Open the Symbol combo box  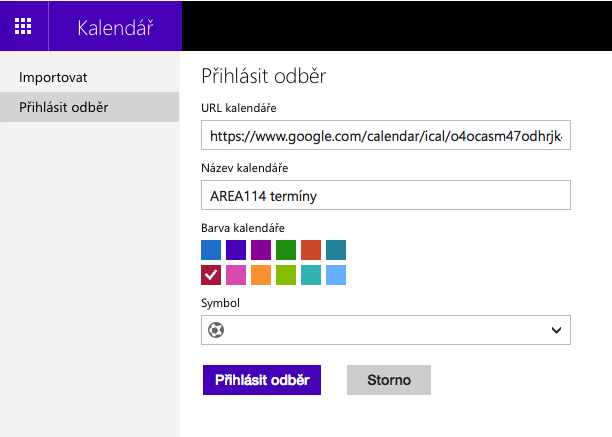(x=386, y=330)
